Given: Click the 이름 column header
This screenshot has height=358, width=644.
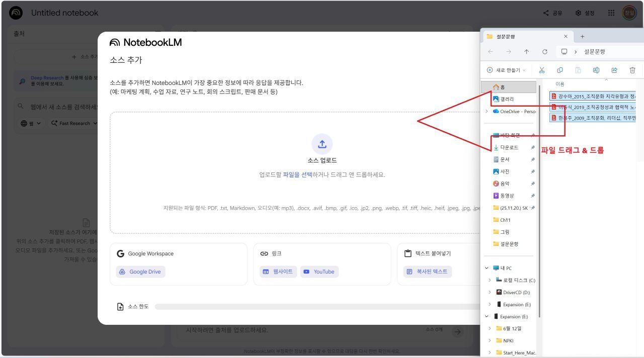Looking at the screenshot, I should pyautogui.click(x=560, y=84).
